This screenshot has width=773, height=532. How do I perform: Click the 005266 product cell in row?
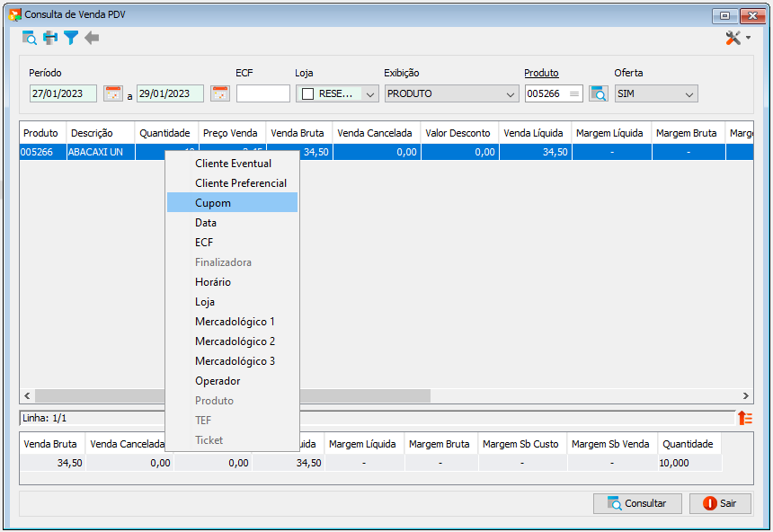(x=43, y=152)
